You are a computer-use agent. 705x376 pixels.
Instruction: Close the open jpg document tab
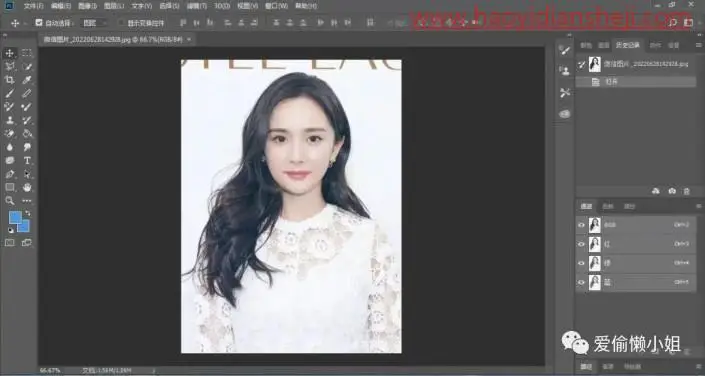coord(189,40)
